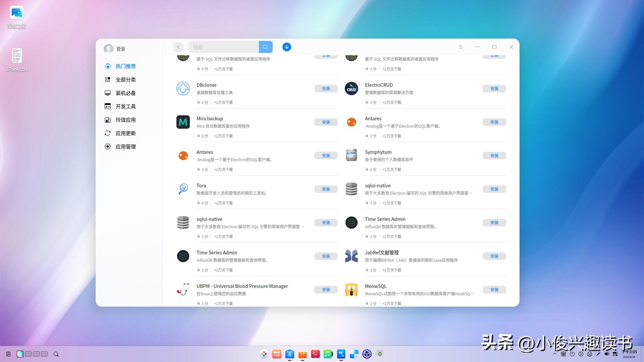Install Symphytum with its 安装 button

click(x=494, y=156)
